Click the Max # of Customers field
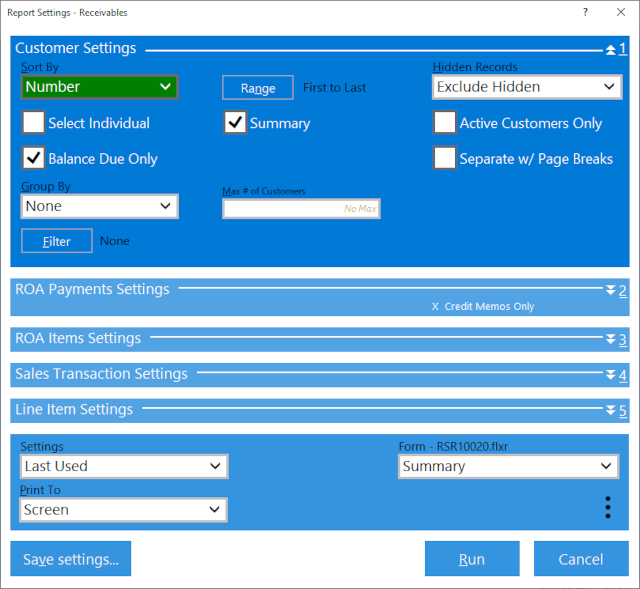Image resolution: width=640 pixels, height=589 pixels. click(301, 208)
